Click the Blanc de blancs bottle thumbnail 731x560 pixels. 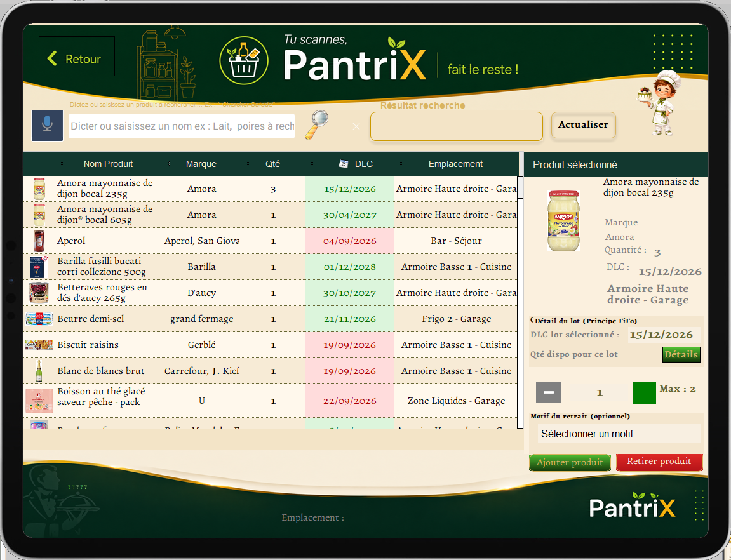tap(39, 371)
